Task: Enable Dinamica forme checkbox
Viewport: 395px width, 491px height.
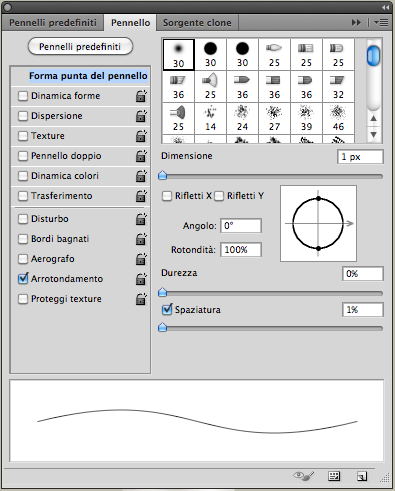Action: click(23, 96)
